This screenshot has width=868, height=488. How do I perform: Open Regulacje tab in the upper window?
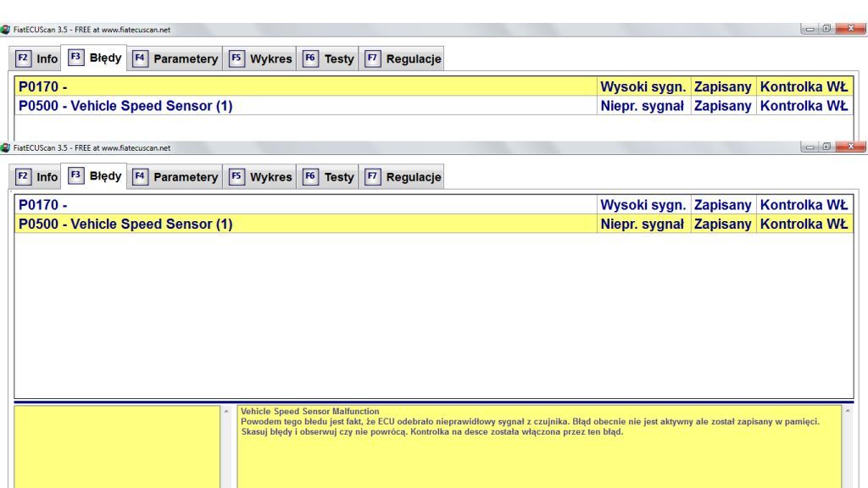(x=403, y=59)
